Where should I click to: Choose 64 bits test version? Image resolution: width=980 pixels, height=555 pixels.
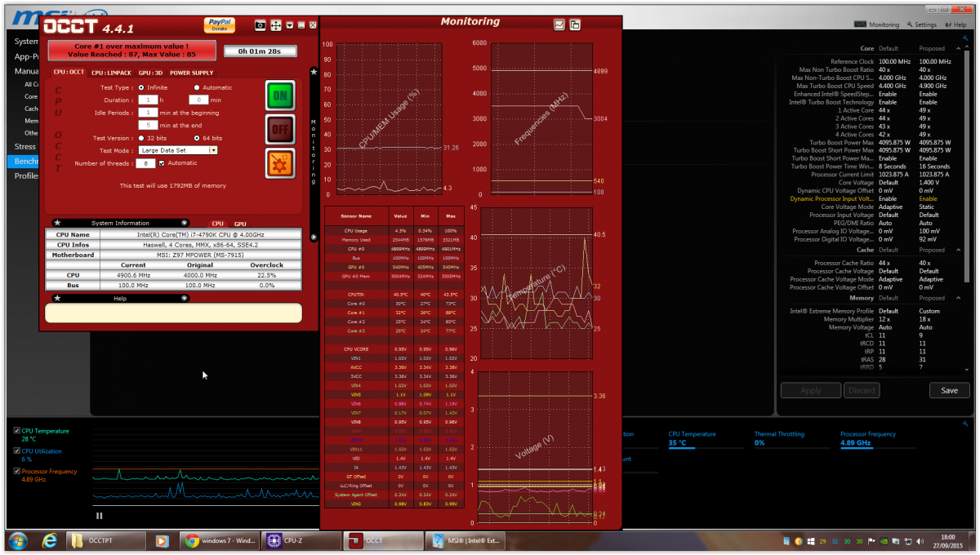[197, 138]
